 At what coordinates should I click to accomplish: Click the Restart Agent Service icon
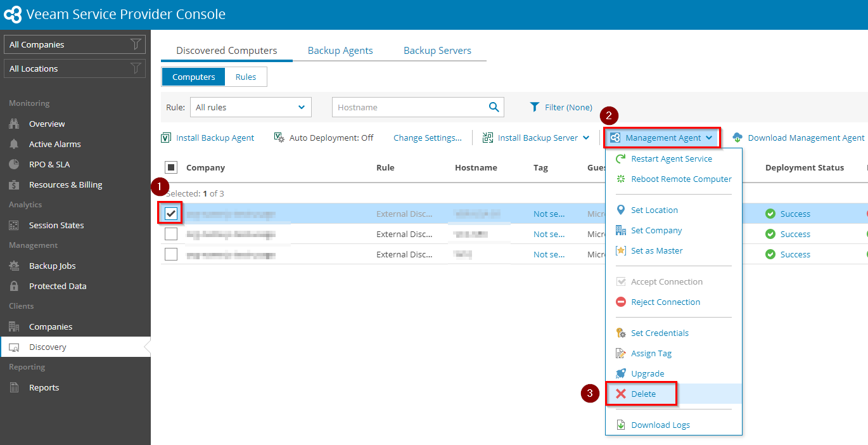(x=621, y=158)
